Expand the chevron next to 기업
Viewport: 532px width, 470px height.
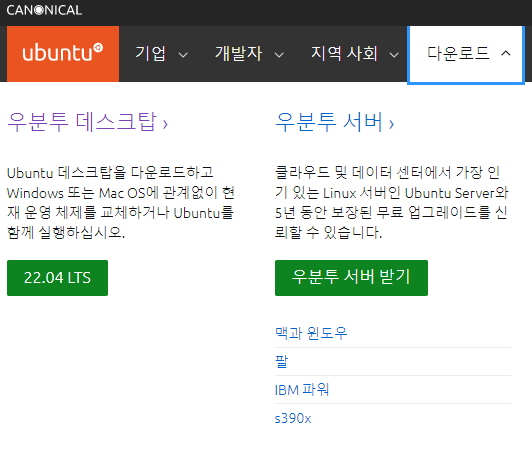pyautogui.click(x=183, y=55)
